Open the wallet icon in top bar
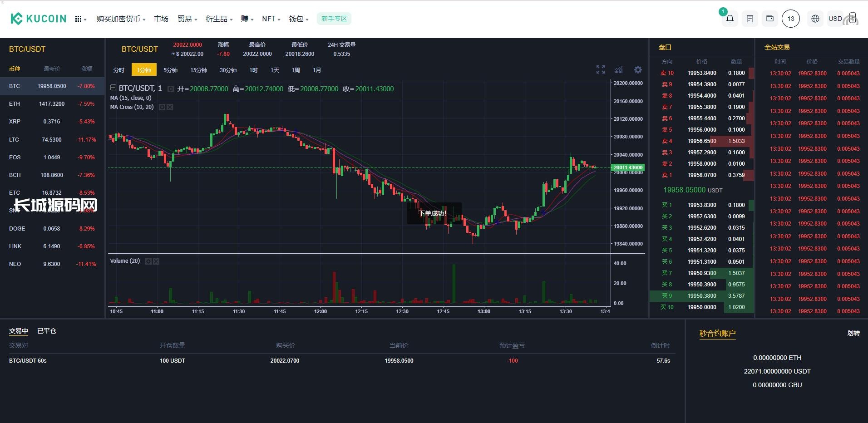 [770, 19]
